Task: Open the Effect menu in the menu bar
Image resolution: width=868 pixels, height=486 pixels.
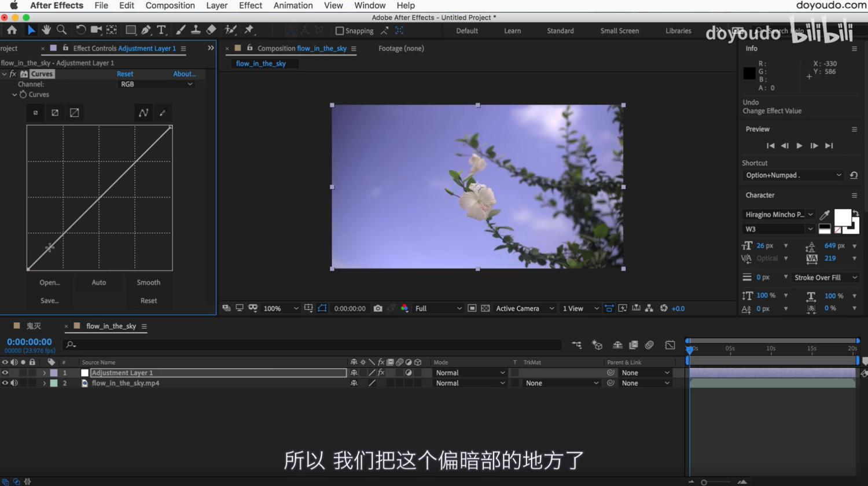Action: point(251,5)
